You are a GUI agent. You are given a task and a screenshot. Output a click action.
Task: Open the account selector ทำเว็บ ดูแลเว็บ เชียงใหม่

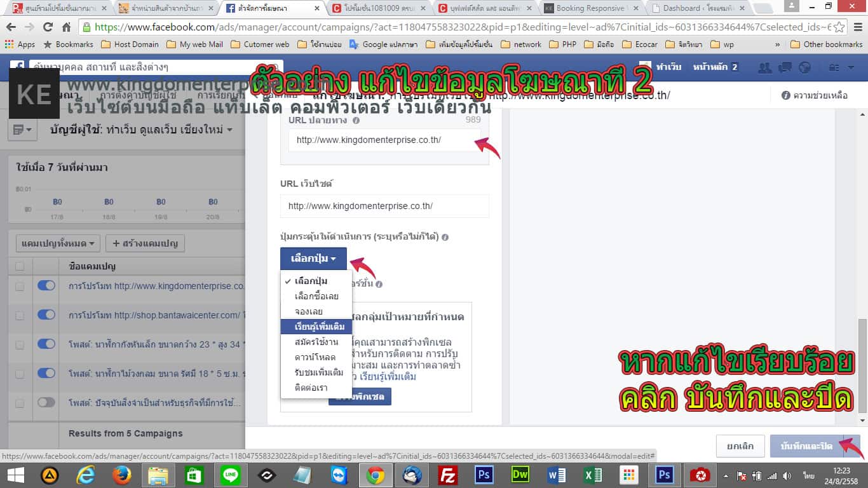141,130
